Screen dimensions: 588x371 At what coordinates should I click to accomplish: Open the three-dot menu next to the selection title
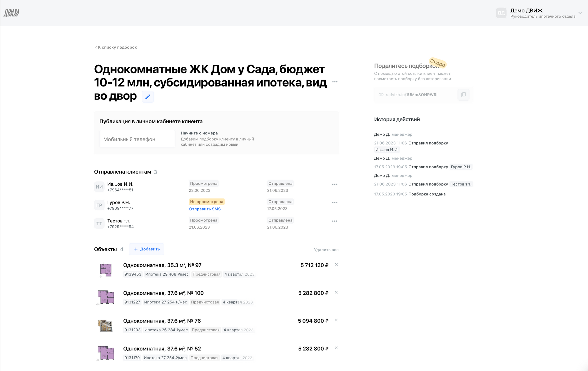point(335,82)
